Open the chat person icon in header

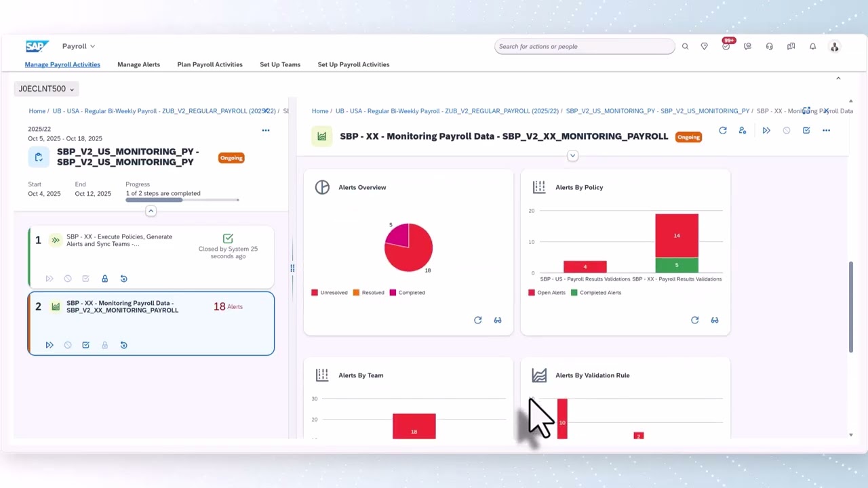click(x=747, y=46)
